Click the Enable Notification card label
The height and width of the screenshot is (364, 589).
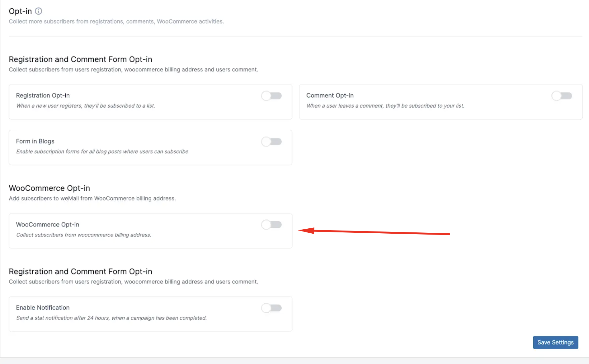click(43, 308)
